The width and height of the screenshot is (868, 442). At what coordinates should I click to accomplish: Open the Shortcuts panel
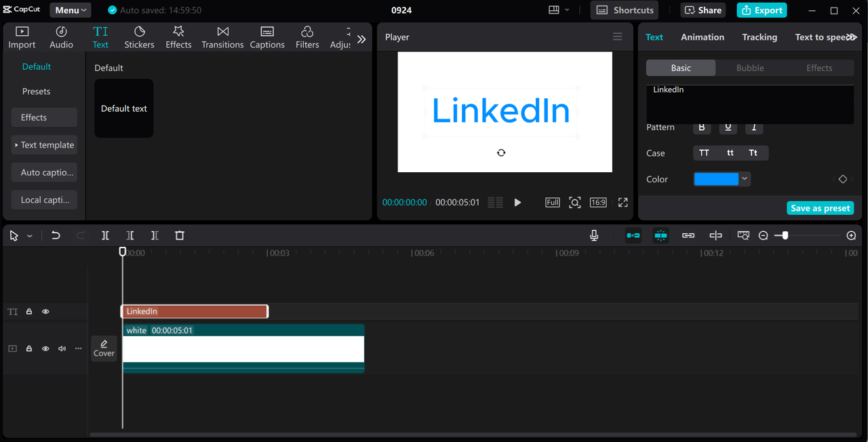click(x=625, y=10)
